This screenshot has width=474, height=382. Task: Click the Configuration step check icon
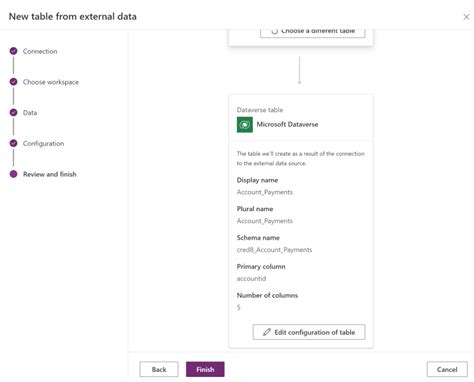point(13,143)
